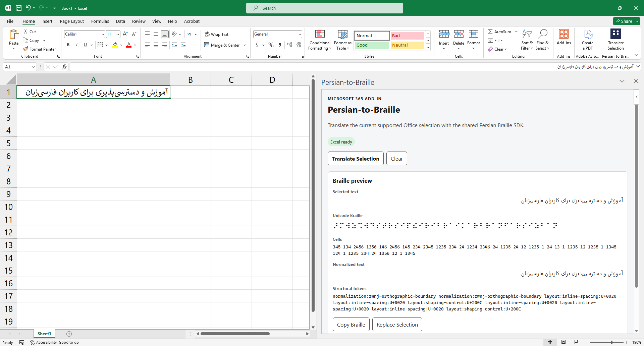Click the Delete cells icon
This screenshot has width=644, height=346.
459,34
